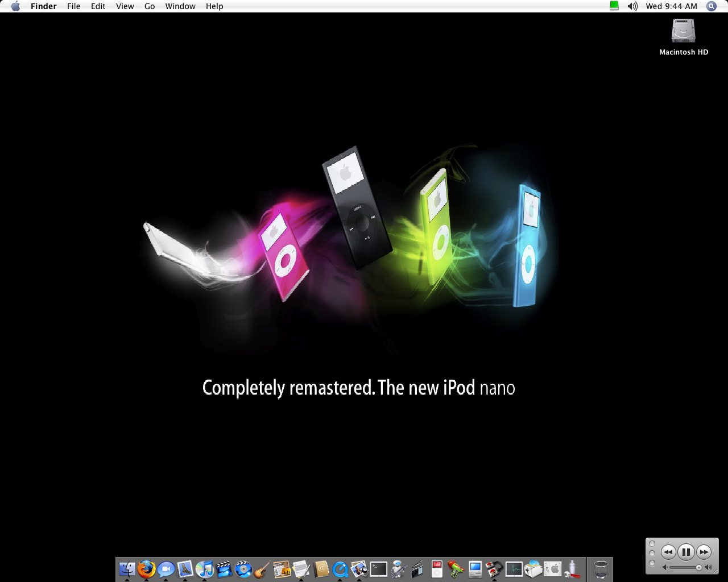Open the classic Mac computer Dock icon
This screenshot has width=728, height=582.
tap(475, 568)
